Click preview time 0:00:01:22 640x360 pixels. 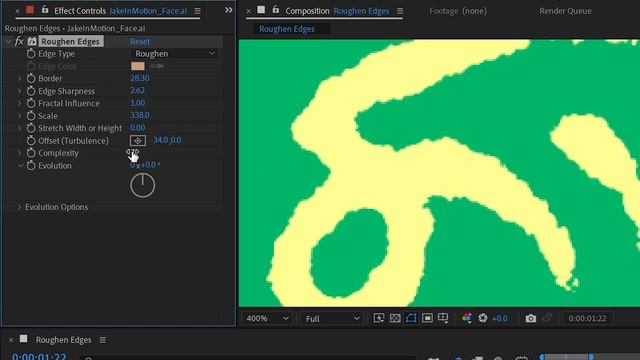587,318
